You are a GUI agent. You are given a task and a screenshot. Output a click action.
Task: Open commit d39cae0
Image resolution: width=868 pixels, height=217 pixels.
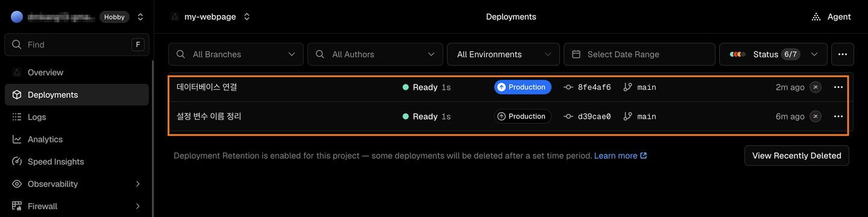click(588, 116)
